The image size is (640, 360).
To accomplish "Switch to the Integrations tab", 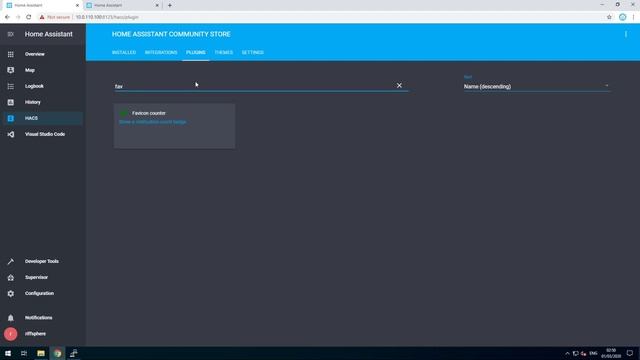I will click(161, 53).
